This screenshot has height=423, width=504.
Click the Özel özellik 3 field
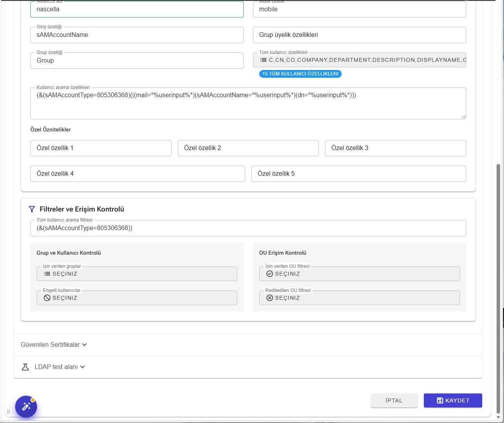(395, 148)
